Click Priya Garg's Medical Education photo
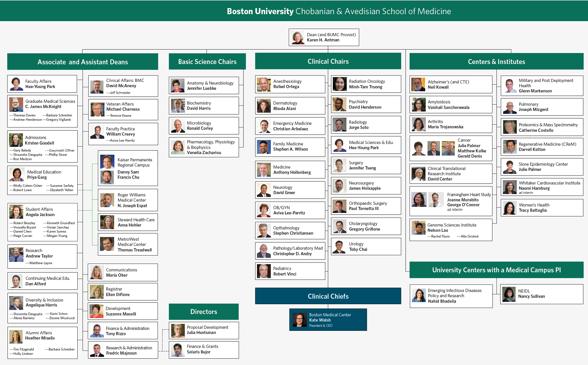This screenshot has width=588, height=365. pos(17,175)
